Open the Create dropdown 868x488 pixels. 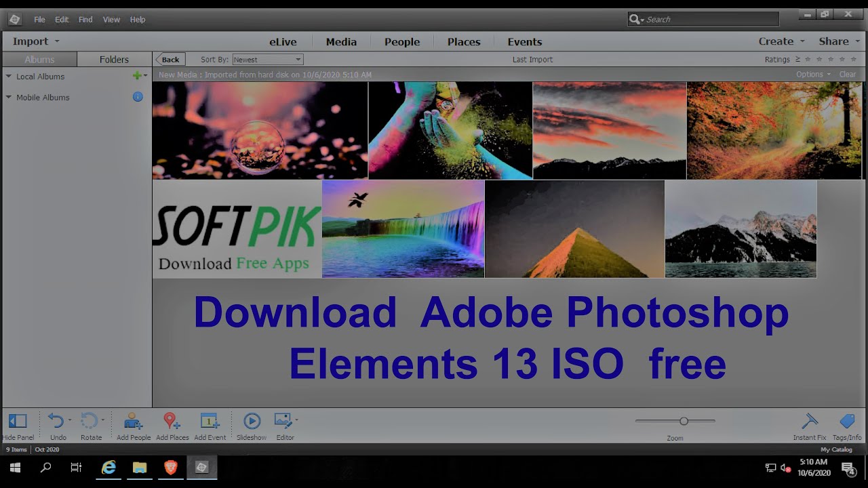(x=781, y=41)
